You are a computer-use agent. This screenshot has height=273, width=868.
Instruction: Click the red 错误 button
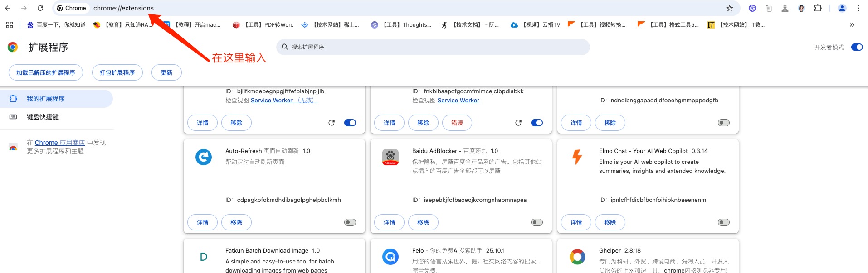[x=457, y=123]
